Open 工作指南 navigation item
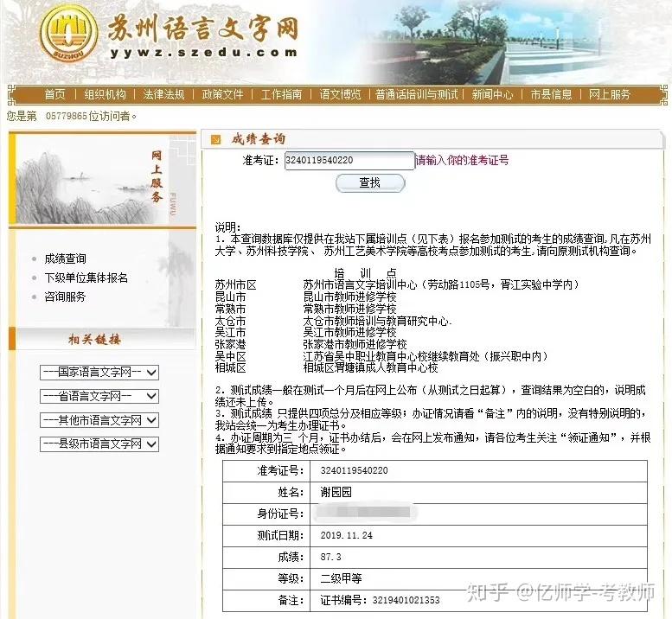 (x=282, y=94)
